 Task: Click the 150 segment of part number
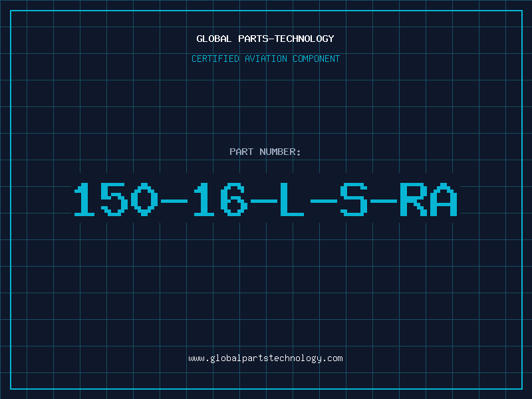coord(116,199)
